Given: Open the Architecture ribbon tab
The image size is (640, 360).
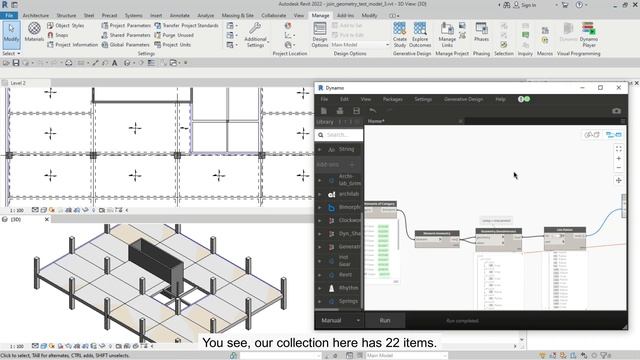Looking at the screenshot, I should [x=36, y=16].
